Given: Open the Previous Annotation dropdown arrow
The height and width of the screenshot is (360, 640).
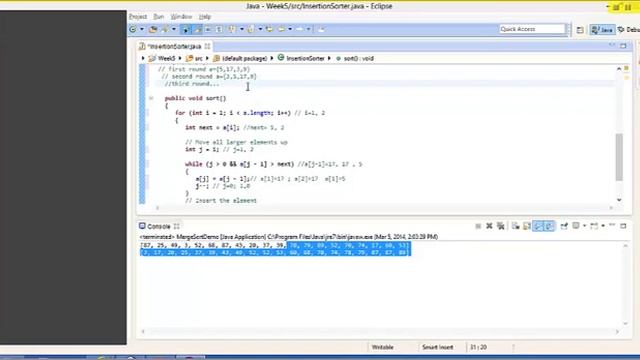Looking at the screenshot, I should [260, 29].
